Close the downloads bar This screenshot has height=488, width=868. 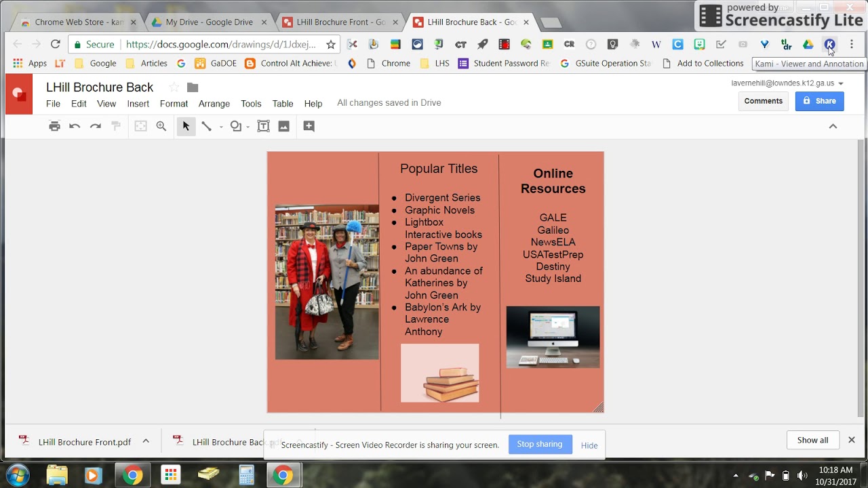[852, 440]
